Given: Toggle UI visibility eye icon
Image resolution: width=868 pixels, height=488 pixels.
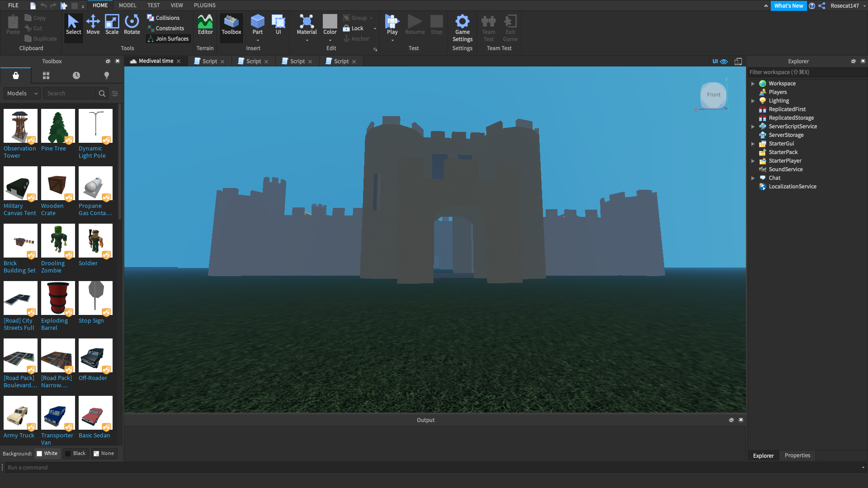Looking at the screenshot, I should (x=724, y=61).
